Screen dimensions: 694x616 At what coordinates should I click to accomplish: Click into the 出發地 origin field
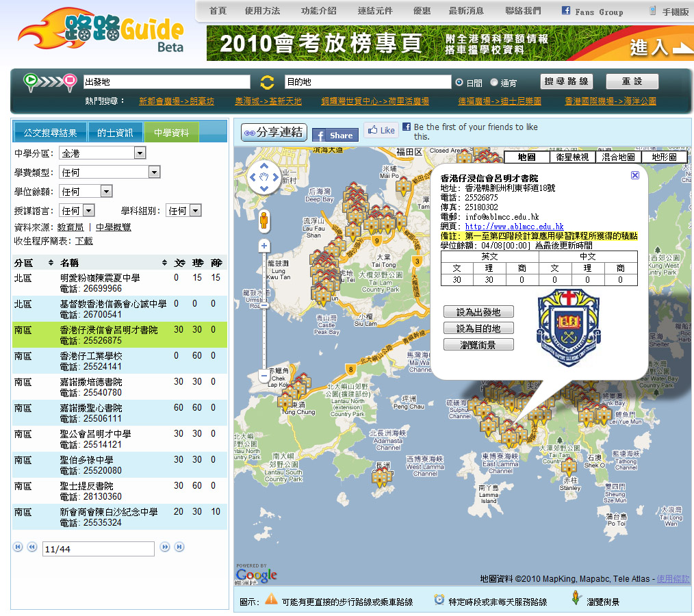pos(167,82)
